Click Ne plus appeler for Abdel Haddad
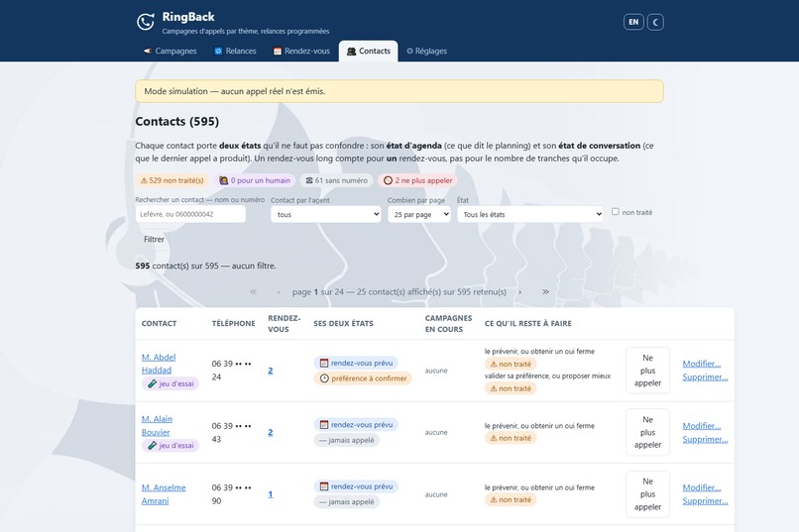Image resolution: width=799 pixels, height=532 pixels. (x=647, y=371)
